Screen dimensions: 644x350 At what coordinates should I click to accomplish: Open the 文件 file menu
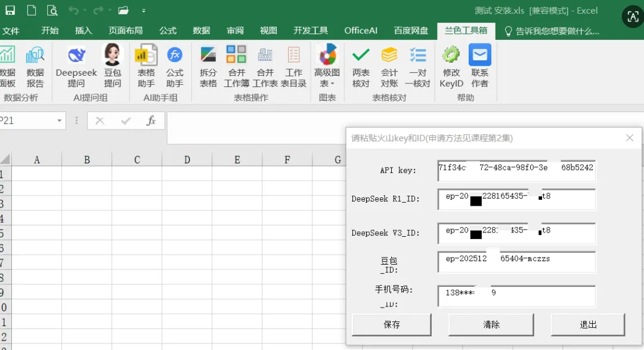[11, 31]
